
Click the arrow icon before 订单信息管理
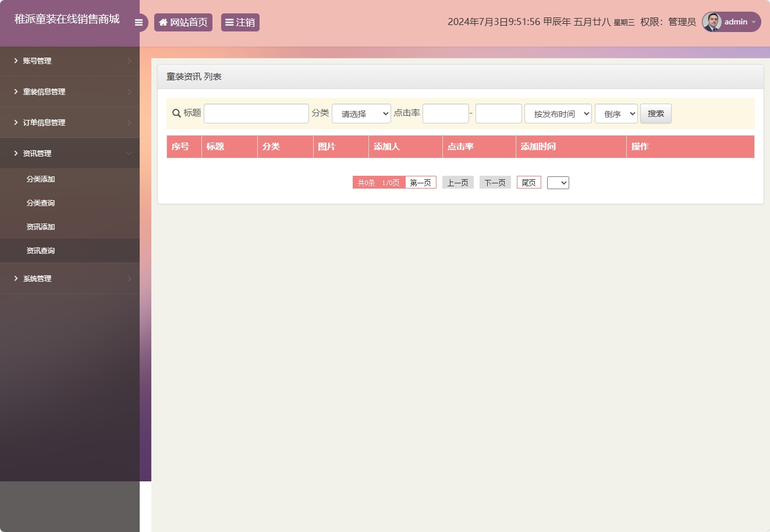(x=15, y=122)
